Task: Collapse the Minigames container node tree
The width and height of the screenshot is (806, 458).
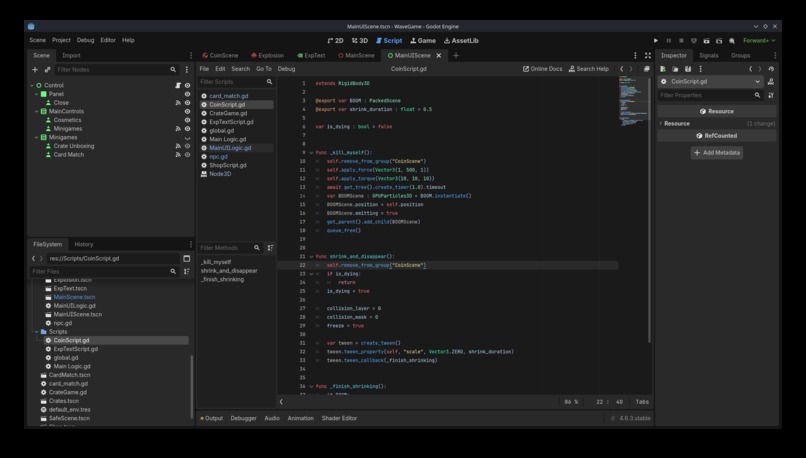Action: [x=36, y=137]
